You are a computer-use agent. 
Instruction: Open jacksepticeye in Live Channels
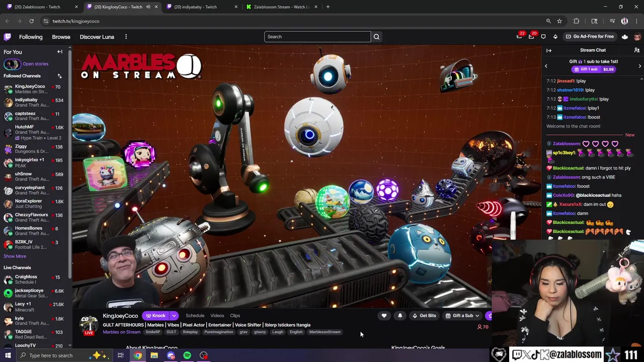pos(35,293)
